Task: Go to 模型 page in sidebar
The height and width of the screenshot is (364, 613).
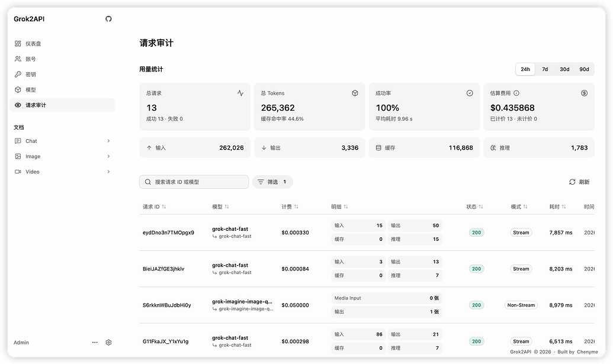Action: coord(62,89)
